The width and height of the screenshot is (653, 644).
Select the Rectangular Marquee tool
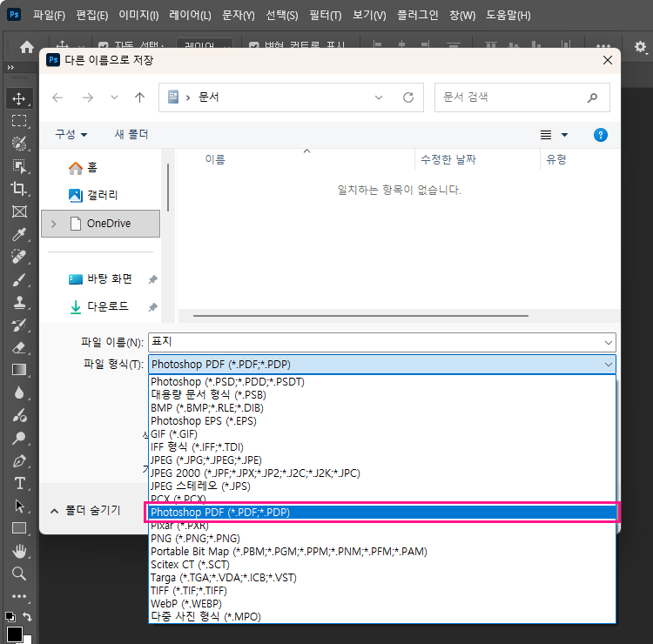[19, 121]
